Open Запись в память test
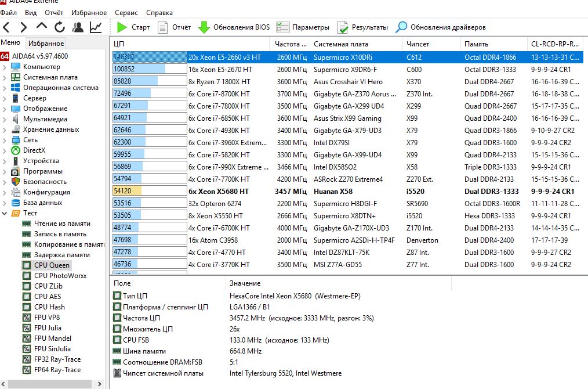The height and width of the screenshot is (389, 588). tap(60, 234)
